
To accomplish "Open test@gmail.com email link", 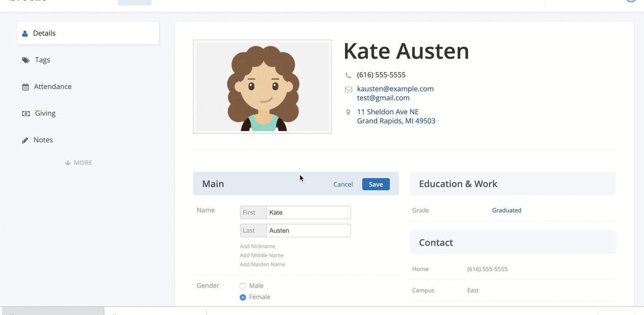I will point(384,98).
